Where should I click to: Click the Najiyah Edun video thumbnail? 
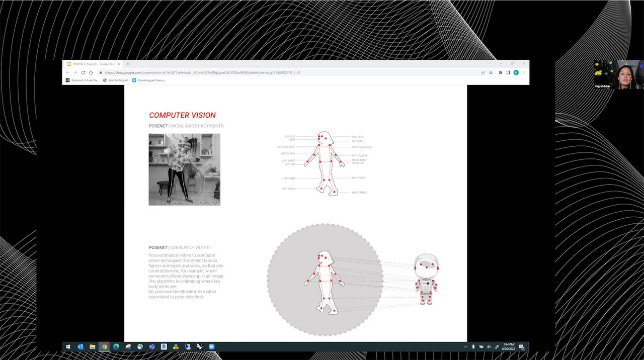618,74
